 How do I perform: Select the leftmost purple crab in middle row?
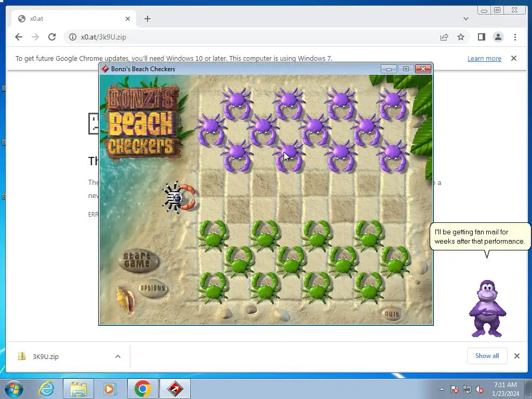(211, 129)
